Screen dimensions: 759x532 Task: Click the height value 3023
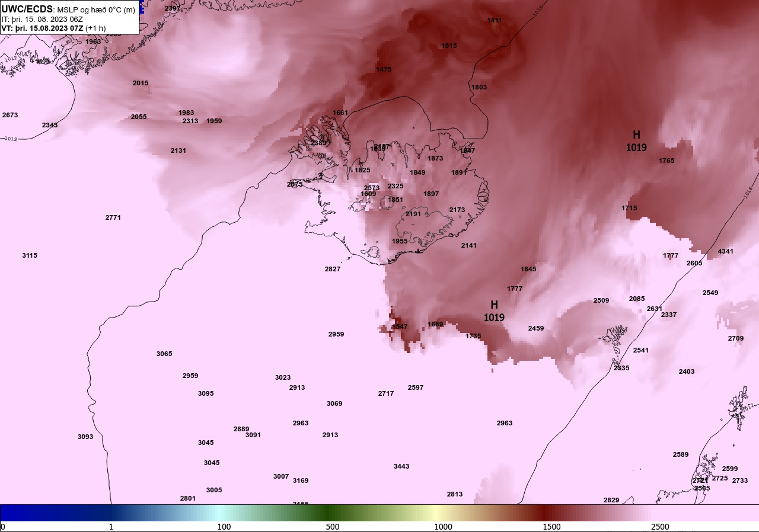(283, 377)
